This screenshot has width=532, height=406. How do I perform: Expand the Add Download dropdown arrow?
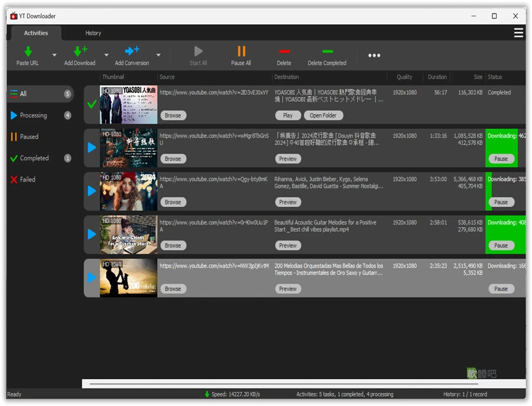click(x=106, y=55)
